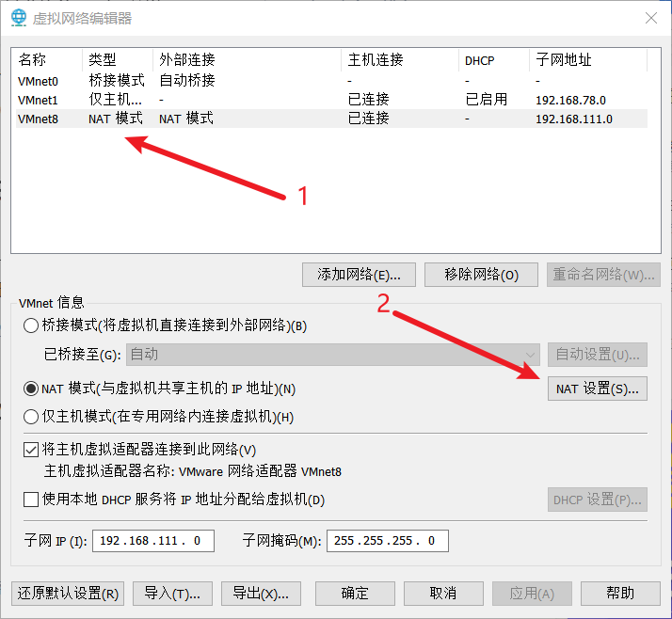Open 帮助 button
Screen dimensions: 672x619
[x=620, y=594]
